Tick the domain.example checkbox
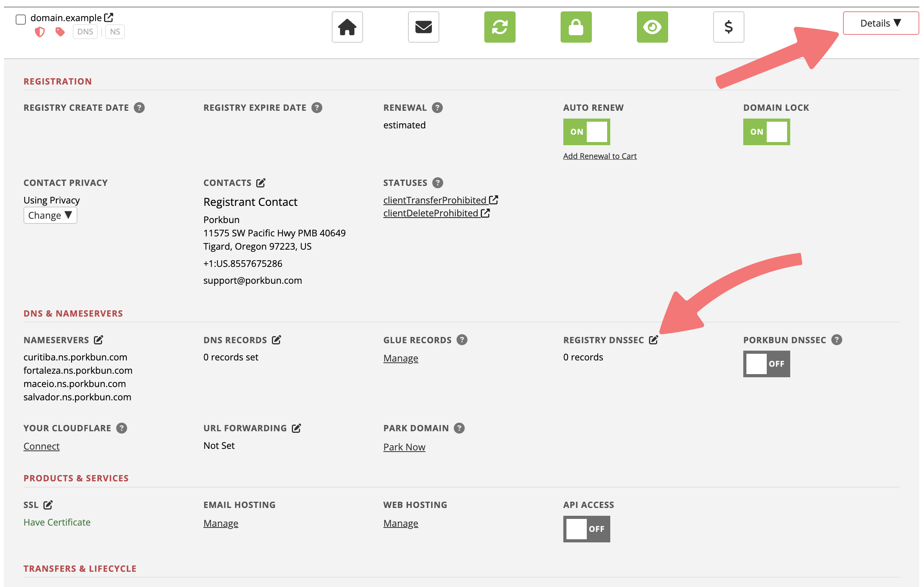Viewport: 924px width, 587px height. point(21,19)
